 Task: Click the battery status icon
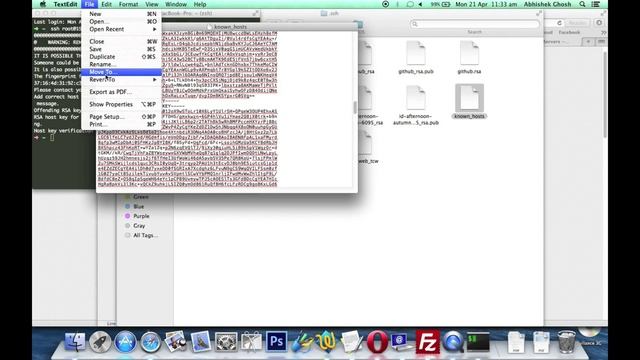(446, 4)
